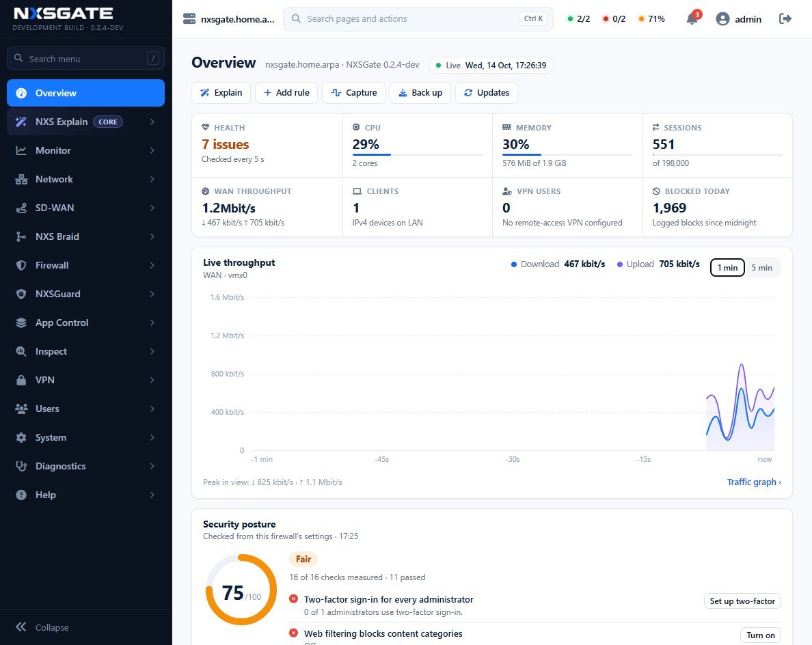Click the security posture score ring
The image size is (812, 645).
(x=241, y=590)
